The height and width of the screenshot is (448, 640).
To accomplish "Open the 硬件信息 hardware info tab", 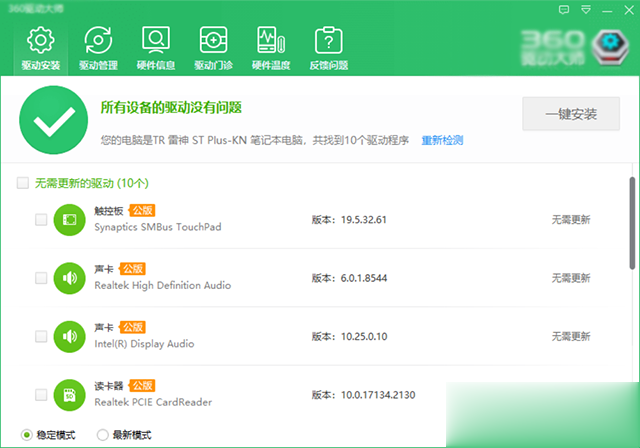I will [x=156, y=49].
